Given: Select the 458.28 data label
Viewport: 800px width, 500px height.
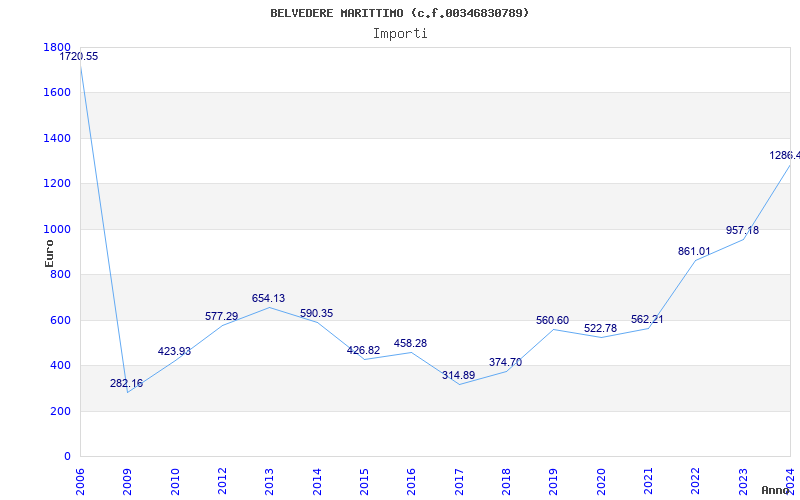Looking at the screenshot, I should point(410,343).
